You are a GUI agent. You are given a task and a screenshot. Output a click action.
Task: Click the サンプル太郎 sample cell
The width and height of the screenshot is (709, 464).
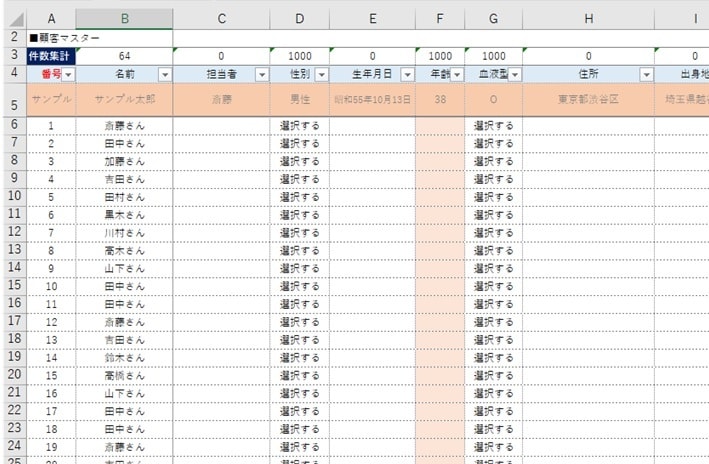[124, 99]
